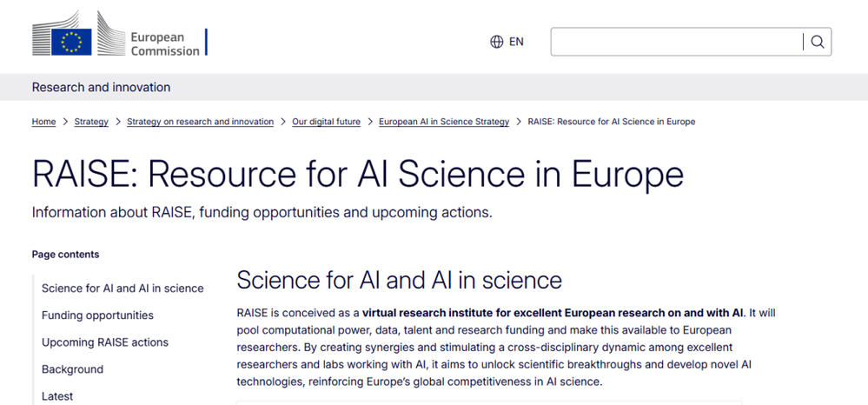This screenshot has width=868, height=405.
Task: Open the Research and innovation site header
Action: pos(102,87)
